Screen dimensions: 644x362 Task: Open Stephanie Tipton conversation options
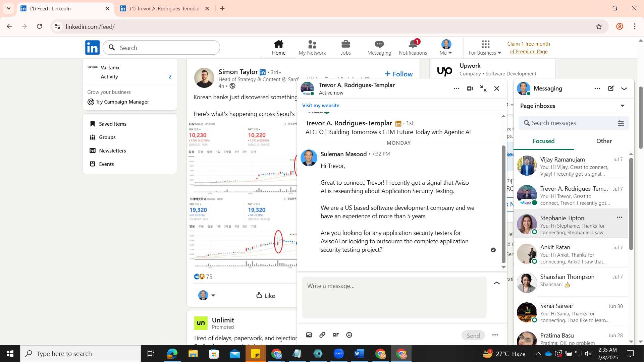[x=620, y=218]
